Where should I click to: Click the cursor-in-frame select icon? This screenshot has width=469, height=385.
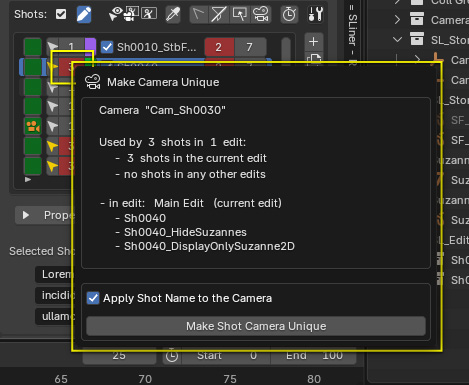(240, 14)
